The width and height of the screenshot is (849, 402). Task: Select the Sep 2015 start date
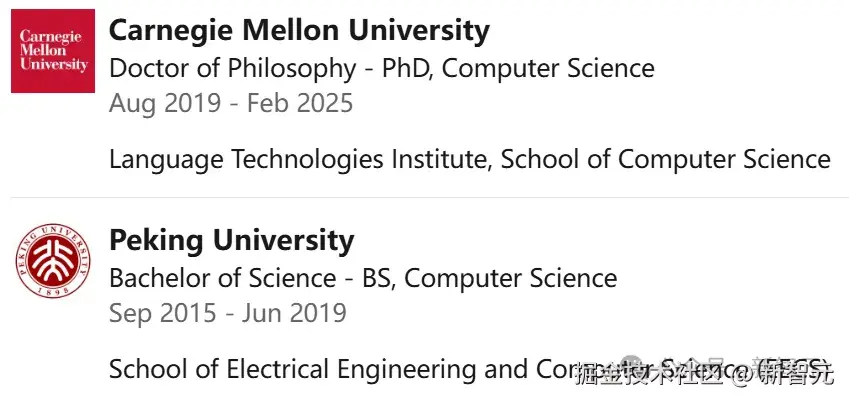pyautogui.click(x=163, y=314)
